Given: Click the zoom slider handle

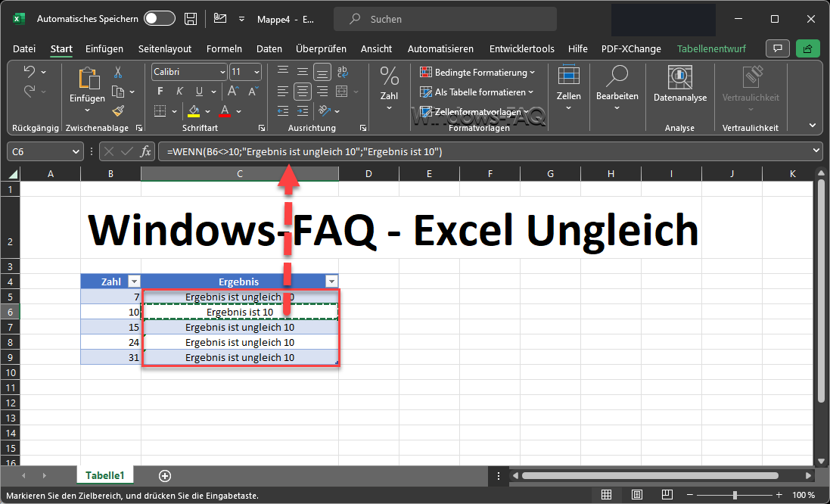Looking at the screenshot, I should pyautogui.click(x=735, y=495).
